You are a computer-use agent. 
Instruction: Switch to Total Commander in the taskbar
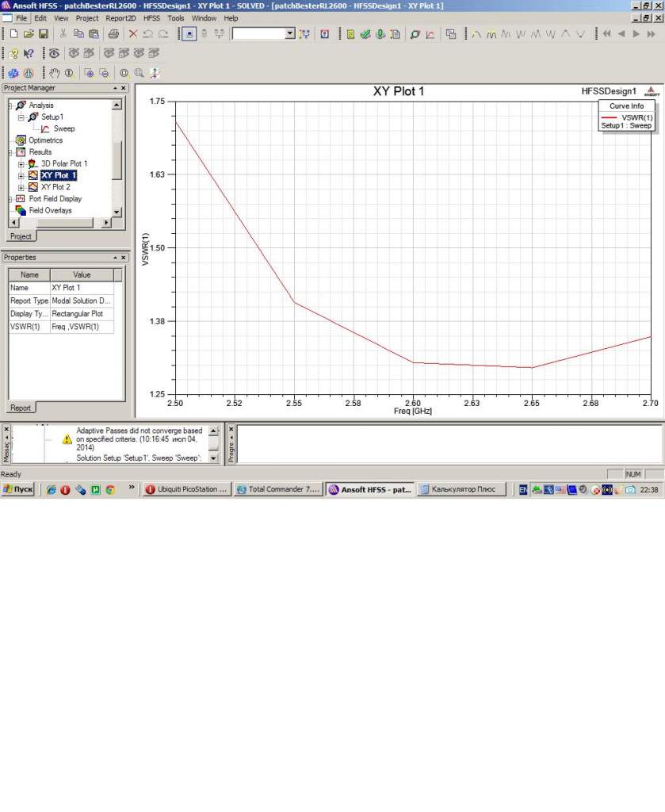279,490
